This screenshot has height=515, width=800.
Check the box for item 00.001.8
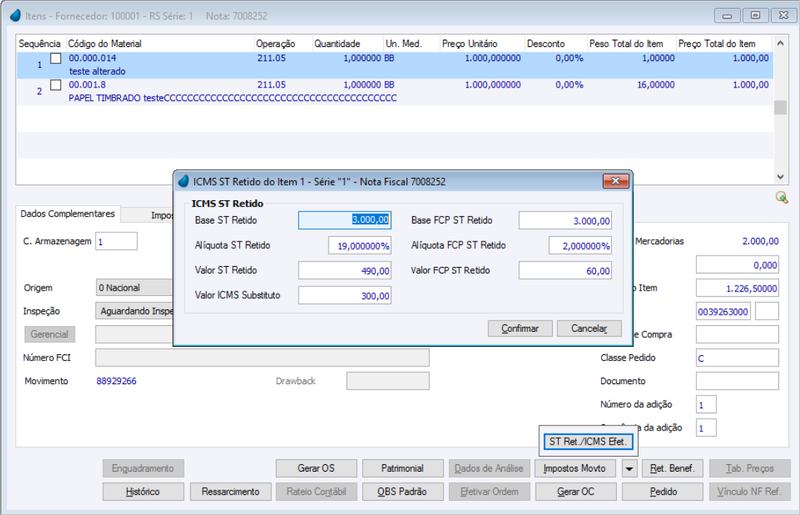click(x=56, y=85)
